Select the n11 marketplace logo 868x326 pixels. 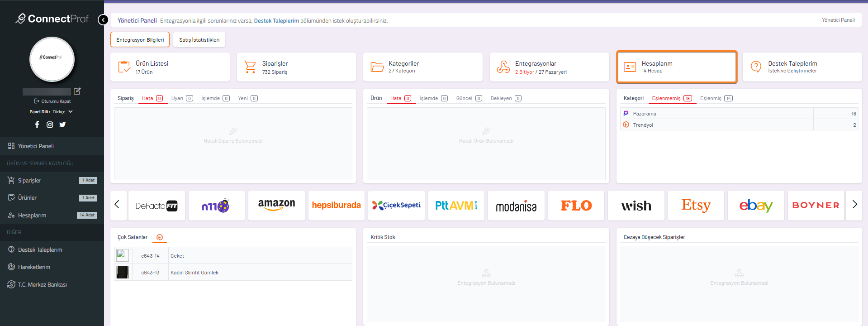click(217, 206)
